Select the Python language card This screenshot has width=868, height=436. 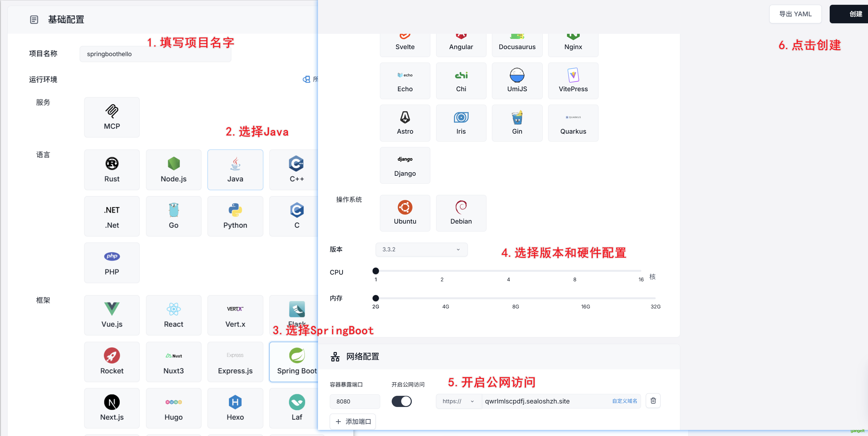235,216
